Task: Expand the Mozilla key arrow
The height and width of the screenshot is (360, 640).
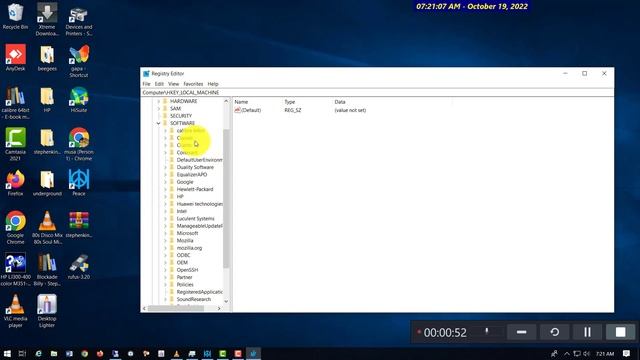Action: (165, 241)
